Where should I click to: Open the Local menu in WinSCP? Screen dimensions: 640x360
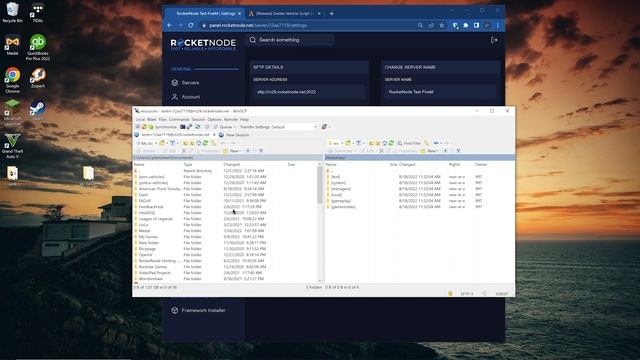coord(140,120)
